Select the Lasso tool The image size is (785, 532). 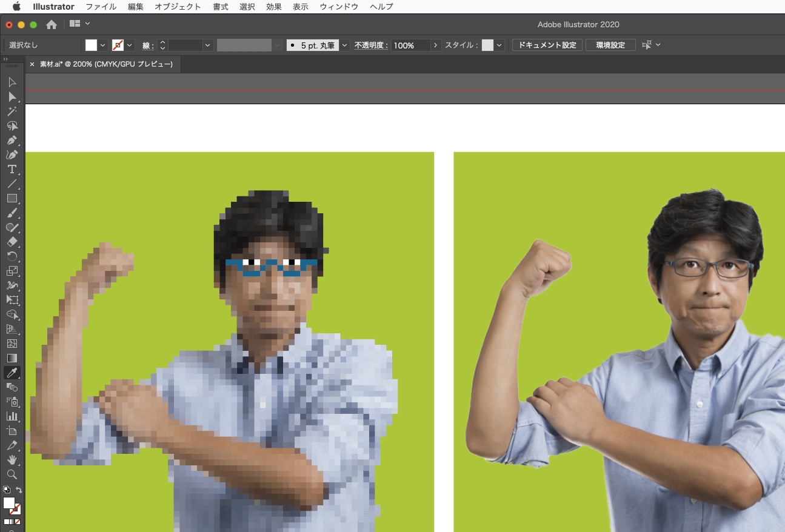pos(12,125)
